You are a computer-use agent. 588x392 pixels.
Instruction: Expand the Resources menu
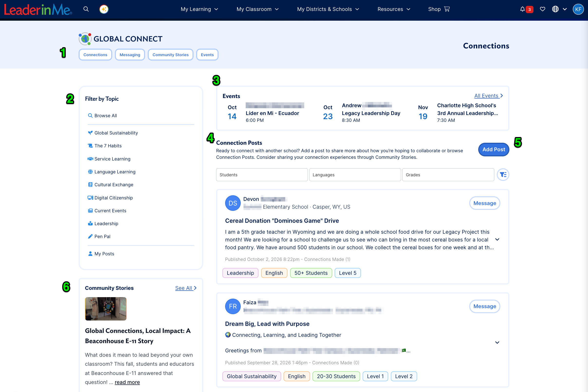[394, 9]
